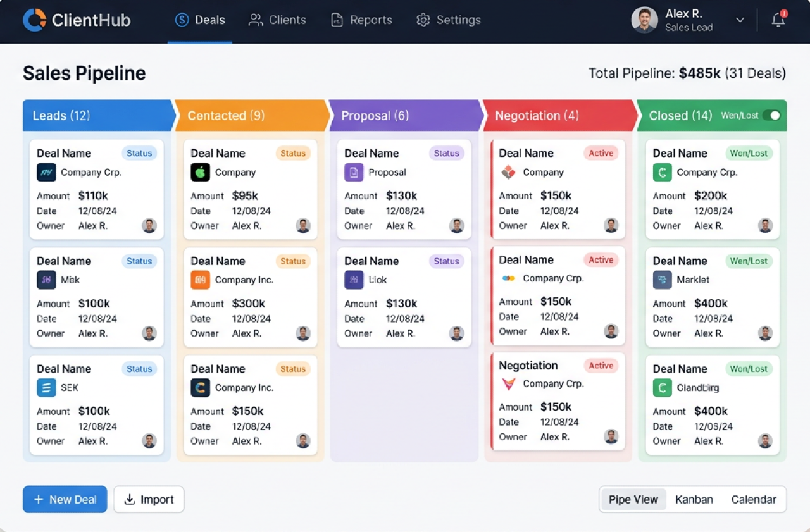Click the Marklet company logo icon
This screenshot has width=810, height=532.
[x=662, y=280]
